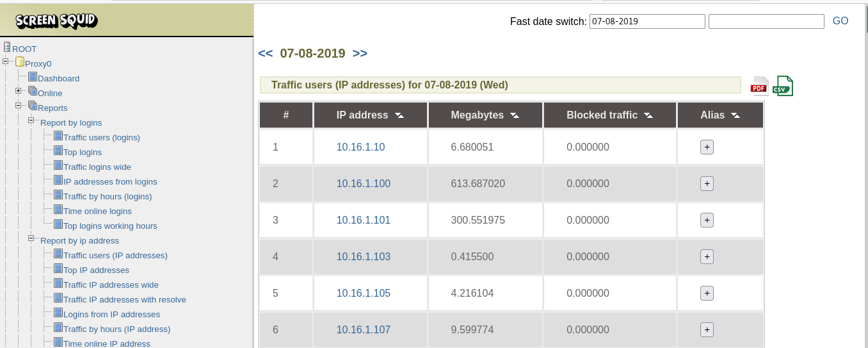
Task: Sort by Blocked traffic column arrows
Action: [648, 116]
